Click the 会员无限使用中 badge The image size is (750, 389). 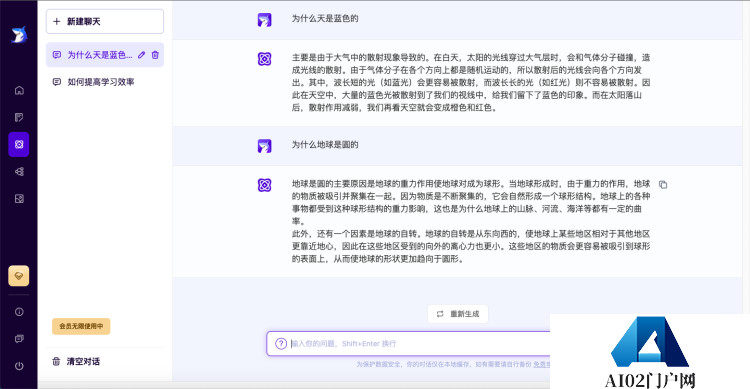click(81, 326)
